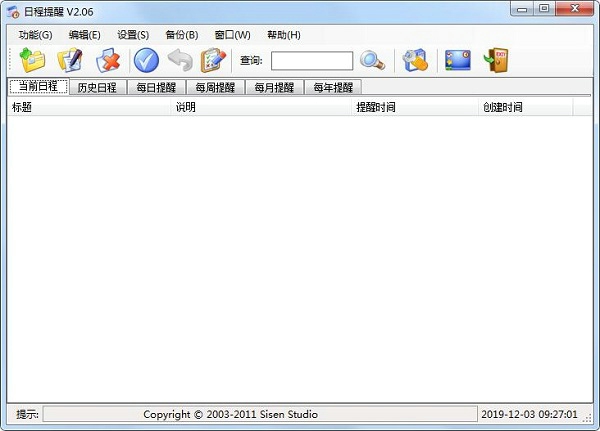Click the exit door icon

click(x=496, y=60)
